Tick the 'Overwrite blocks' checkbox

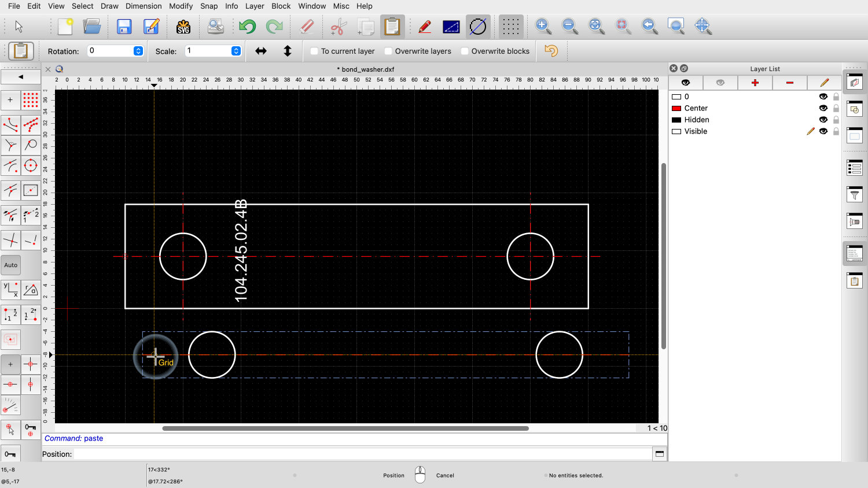point(465,51)
